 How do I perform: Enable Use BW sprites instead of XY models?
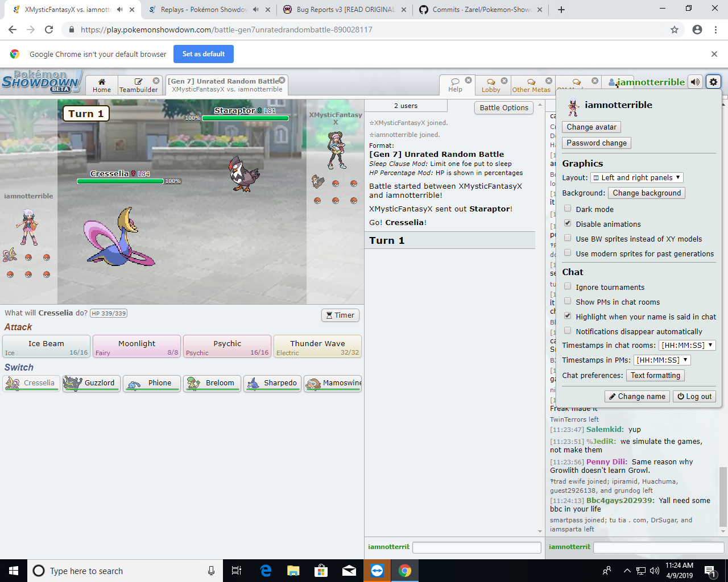coord(568,238)
